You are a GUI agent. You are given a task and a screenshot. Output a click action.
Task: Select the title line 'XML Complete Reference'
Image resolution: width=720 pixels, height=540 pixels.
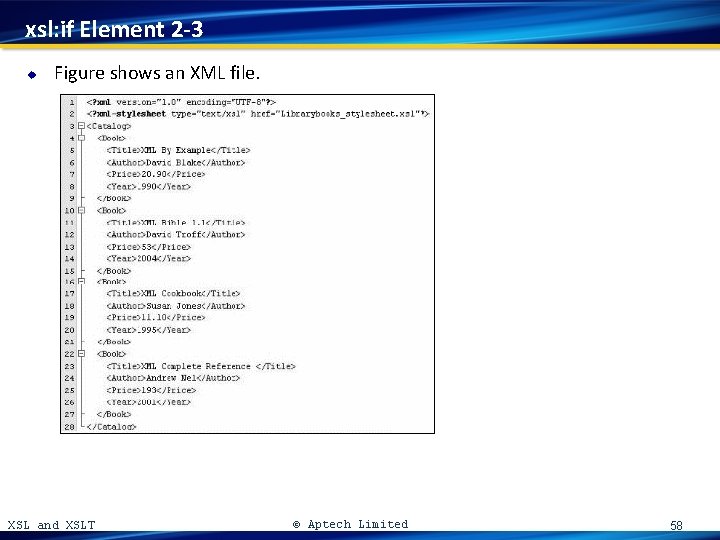(201, 366)
